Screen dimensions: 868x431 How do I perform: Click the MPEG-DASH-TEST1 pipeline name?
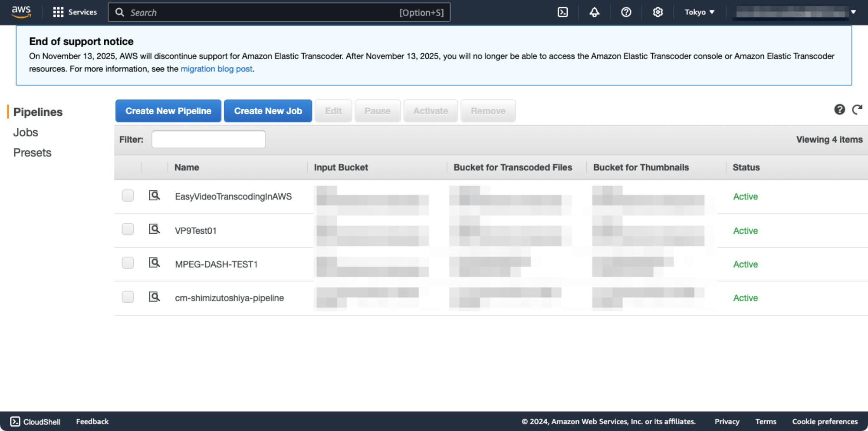click(216, 264)
